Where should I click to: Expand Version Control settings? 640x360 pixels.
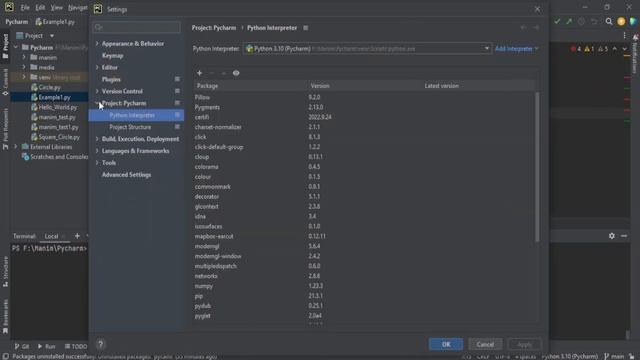(97, 91)
